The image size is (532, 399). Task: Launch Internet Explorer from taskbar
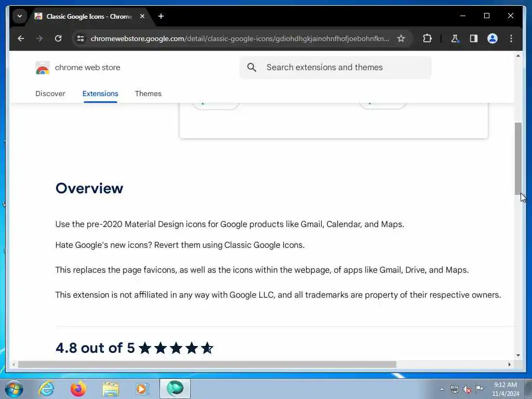pyautogui.click(x=46, y=389)
